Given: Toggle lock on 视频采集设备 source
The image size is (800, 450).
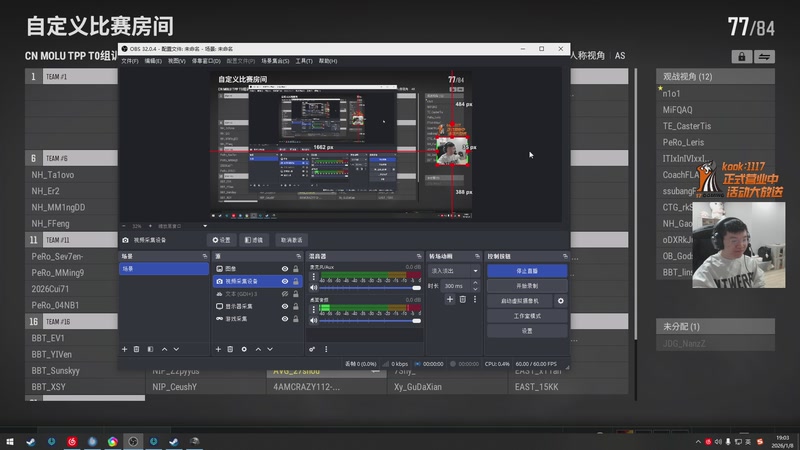Looking at the screenshot, I should coord(295,281).
